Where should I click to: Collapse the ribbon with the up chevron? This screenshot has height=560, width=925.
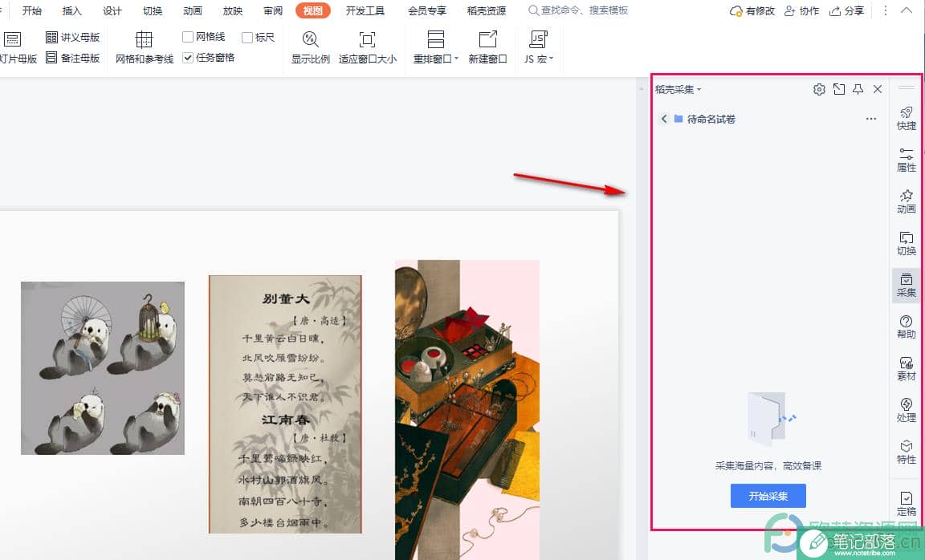point(906,10)
